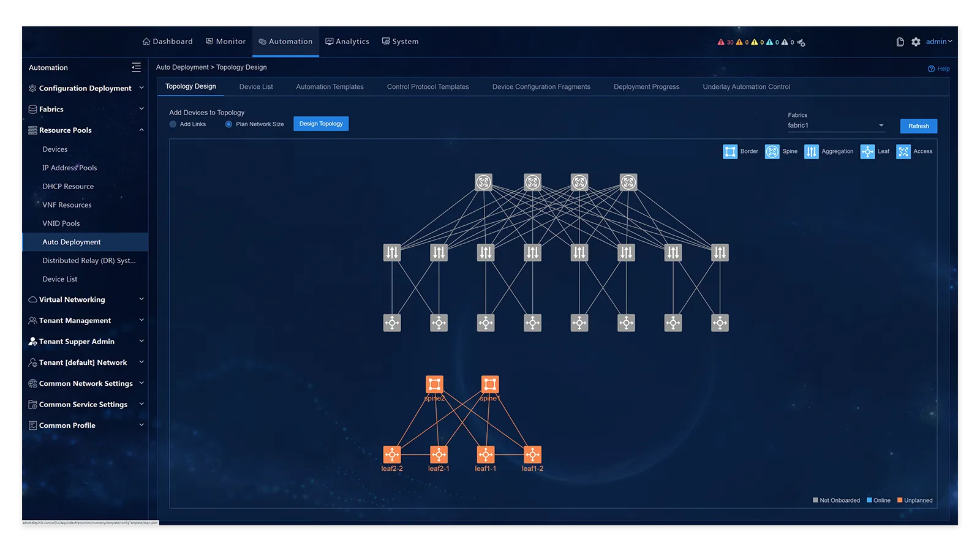
Task: Click the last gray leaf node
Action: pos(720,323)
